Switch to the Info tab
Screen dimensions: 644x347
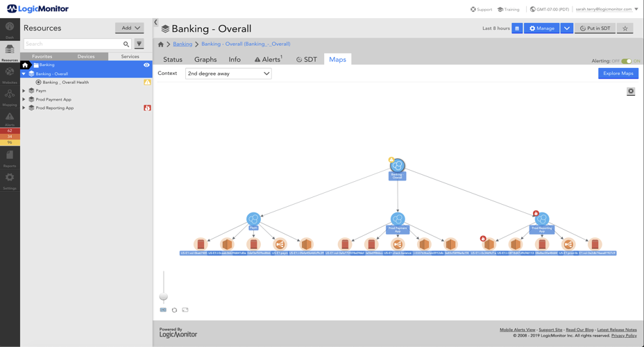click(235, 60)
